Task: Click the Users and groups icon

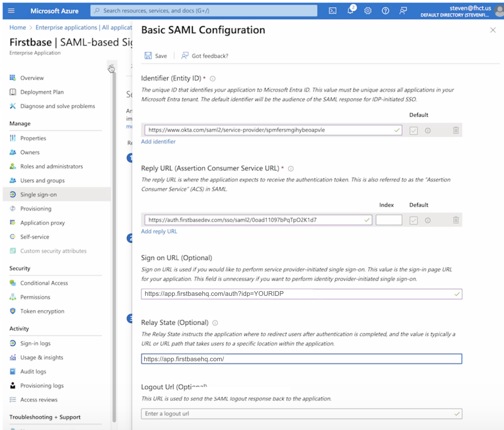Action: (12, 180)
